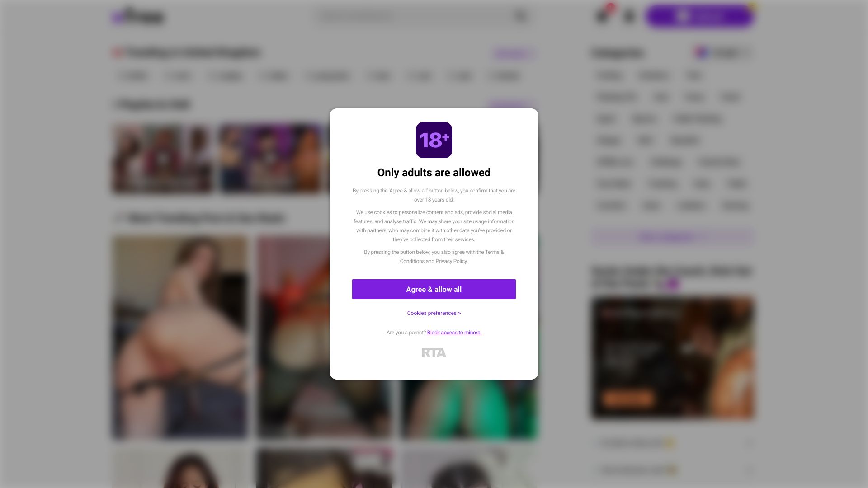Open the notification icon with red badge
Image resolution: width=868 pixels, height=488 pixels.
pyautogui.click(x=602, y=16)
